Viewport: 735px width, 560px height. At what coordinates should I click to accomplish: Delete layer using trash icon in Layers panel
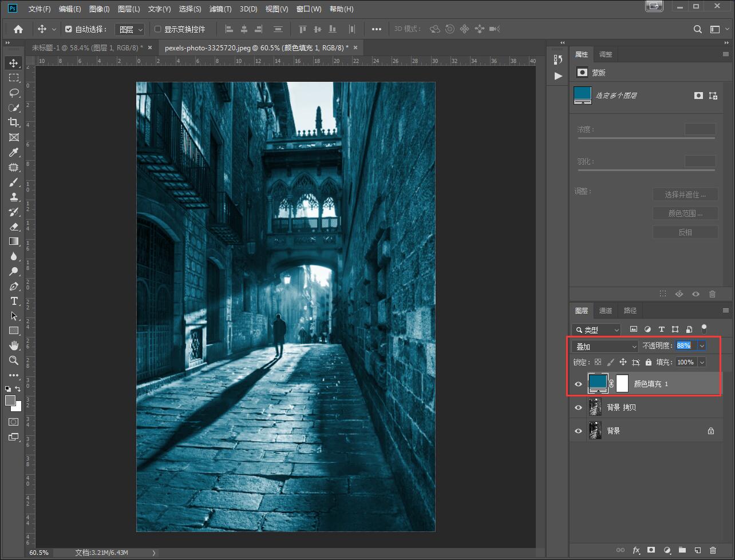(x=713, y=550)
